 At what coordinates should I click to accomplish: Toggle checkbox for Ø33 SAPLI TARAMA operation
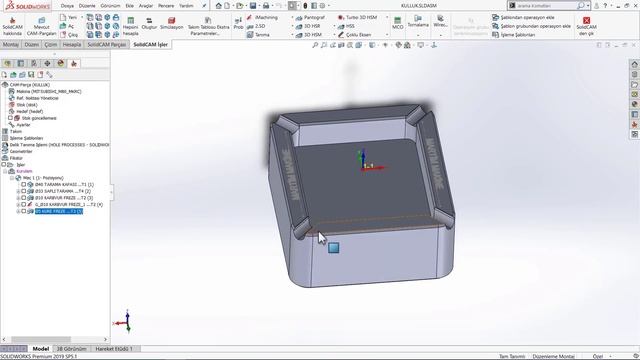click(x=24, y=191)
